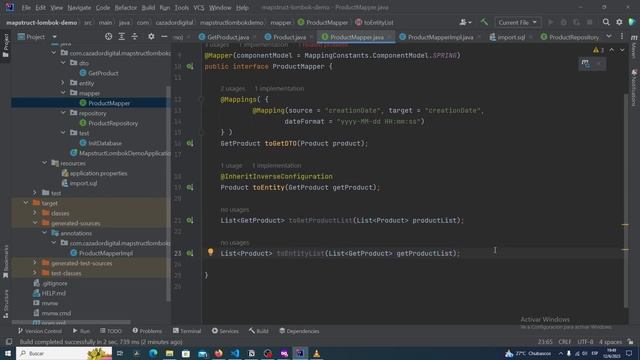Open Project panel options gear

[x=151, y=37]
